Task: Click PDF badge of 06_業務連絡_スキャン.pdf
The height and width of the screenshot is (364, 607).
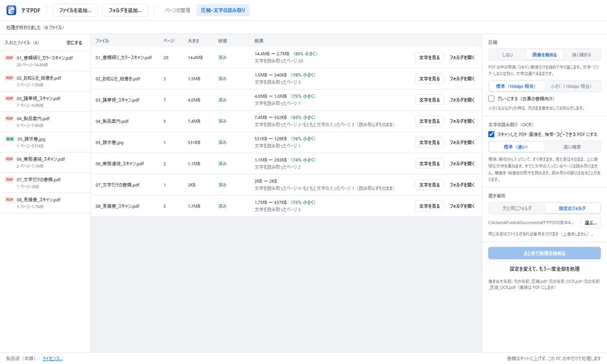Action: (9, 159)
